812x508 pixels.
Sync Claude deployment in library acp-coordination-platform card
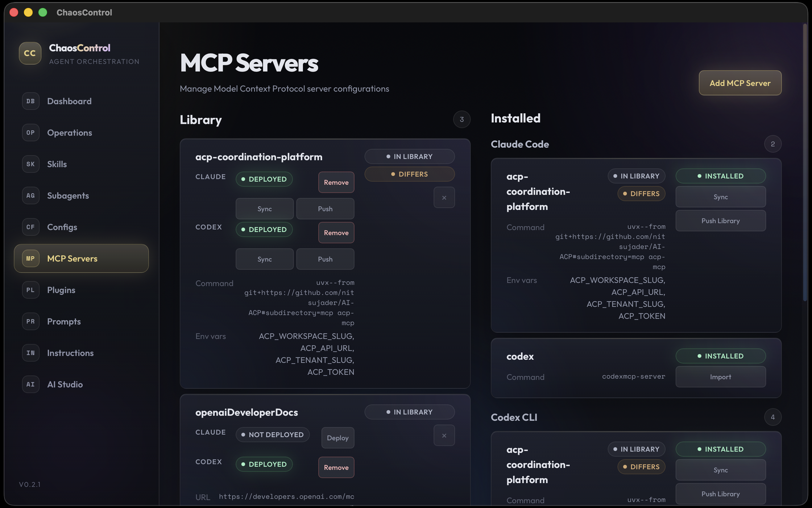click(x=264, y=209)
